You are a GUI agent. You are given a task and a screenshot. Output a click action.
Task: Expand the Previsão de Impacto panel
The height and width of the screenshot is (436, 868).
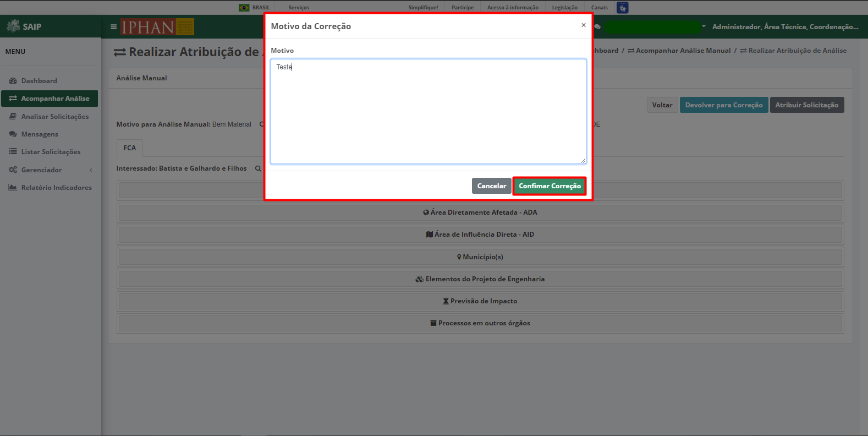point(480,301)
